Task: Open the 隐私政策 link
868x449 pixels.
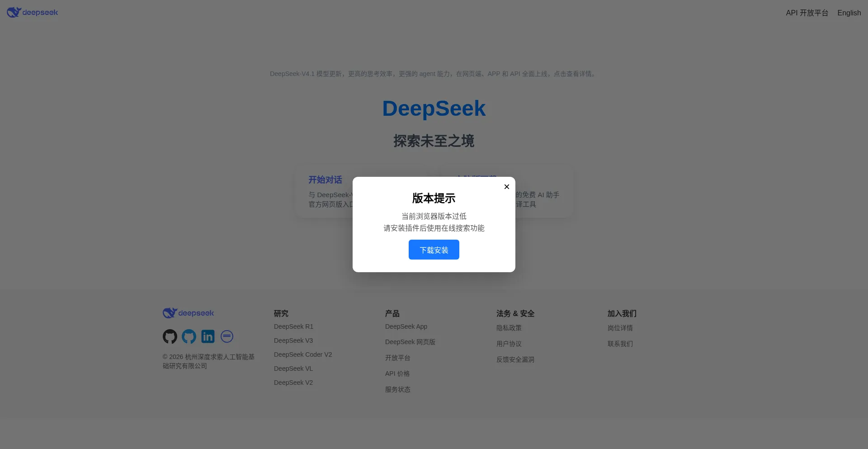Action: [509, 328]
